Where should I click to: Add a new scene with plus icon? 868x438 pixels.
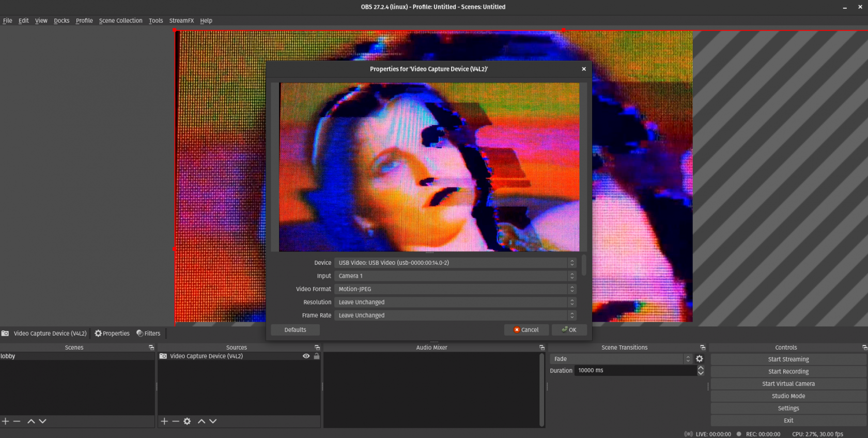[x=6, y=421]
